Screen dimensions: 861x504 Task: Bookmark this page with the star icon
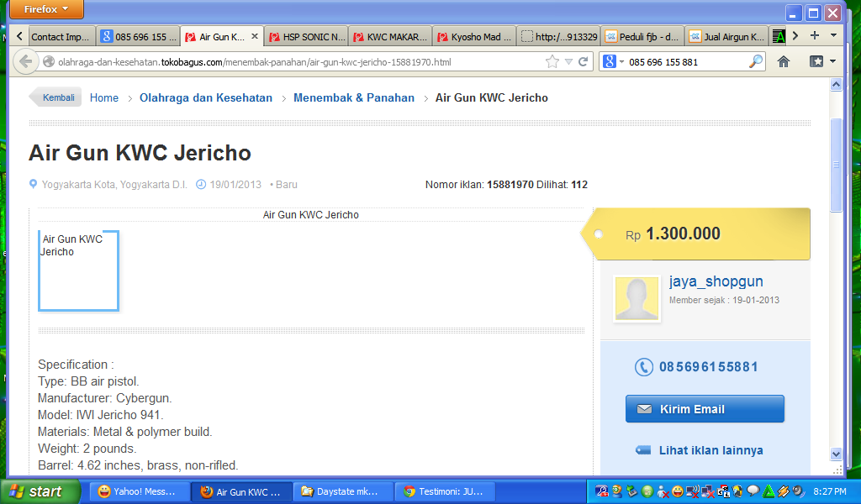(552, 62)
